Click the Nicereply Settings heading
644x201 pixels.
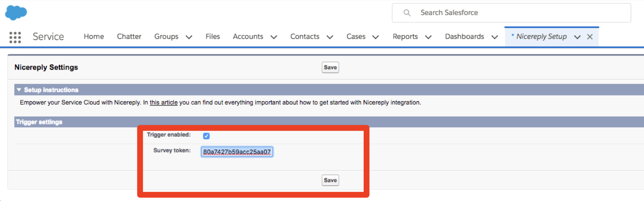coord(46,67)
